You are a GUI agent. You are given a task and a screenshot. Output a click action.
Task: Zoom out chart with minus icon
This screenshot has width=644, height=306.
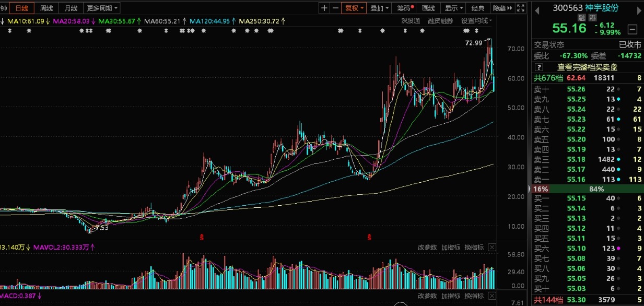335,8
